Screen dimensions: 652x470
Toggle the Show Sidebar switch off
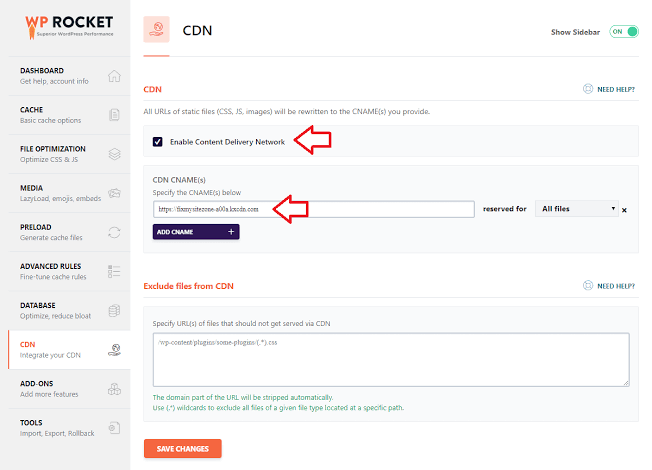coord(624,32)
